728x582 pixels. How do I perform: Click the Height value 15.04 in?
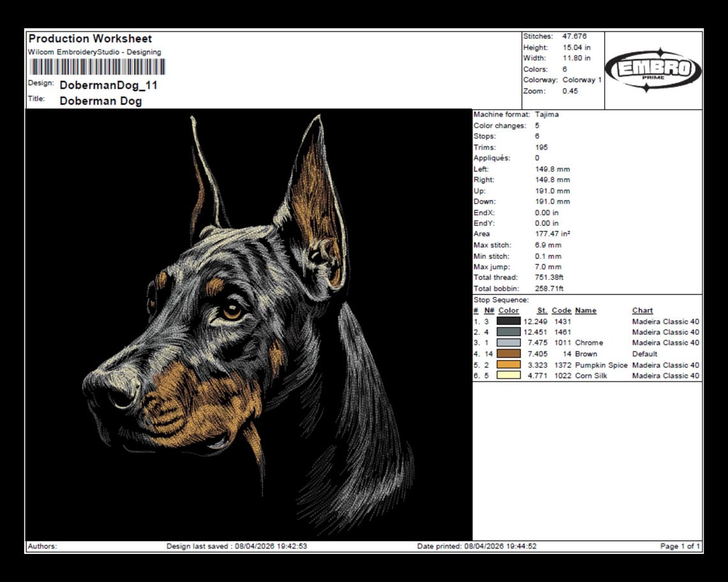tap(577, 47)
